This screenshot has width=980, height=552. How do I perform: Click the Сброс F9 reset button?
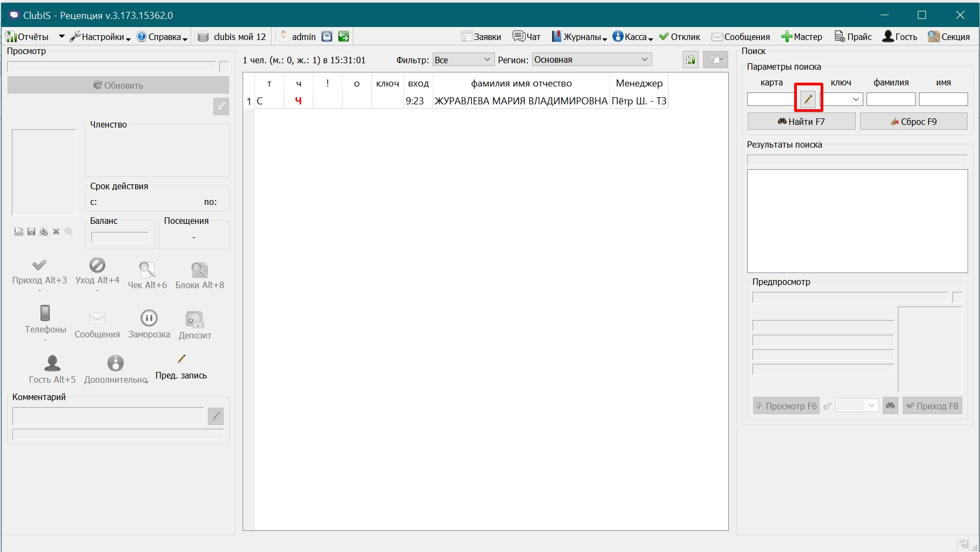(914, 121)
